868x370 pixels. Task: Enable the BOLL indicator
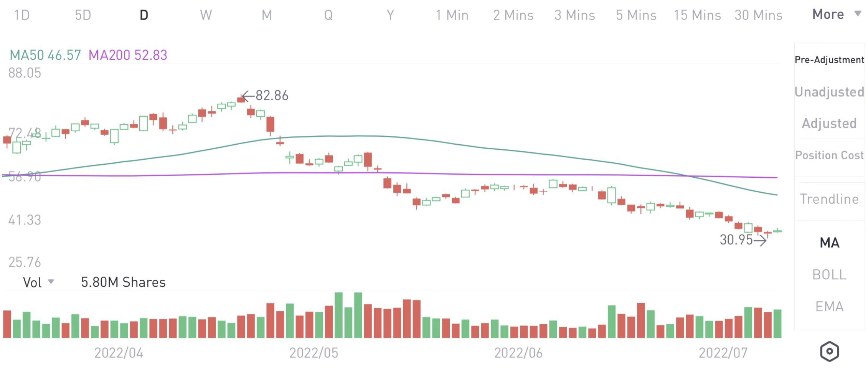[829, 274]
